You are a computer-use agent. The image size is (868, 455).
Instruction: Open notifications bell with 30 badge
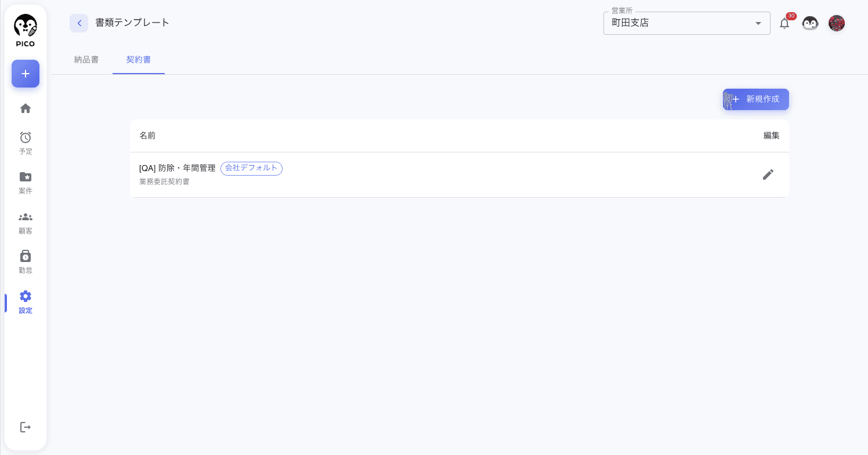point(785,23)
